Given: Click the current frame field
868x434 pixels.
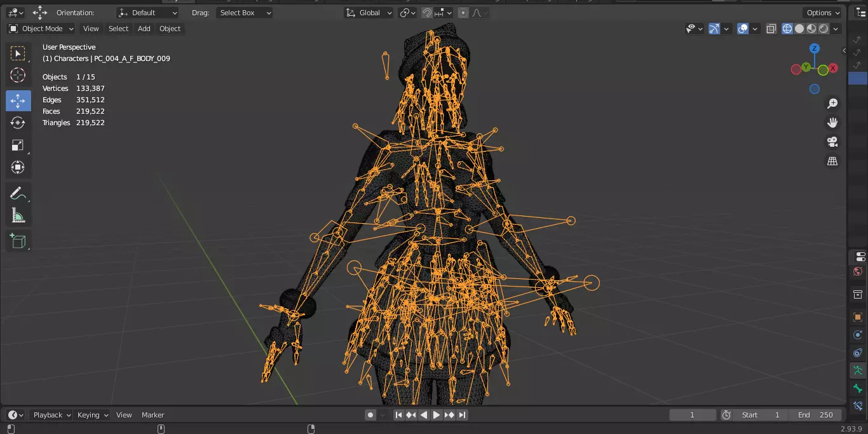Looking at the screenshot, I should click(693, 415).
